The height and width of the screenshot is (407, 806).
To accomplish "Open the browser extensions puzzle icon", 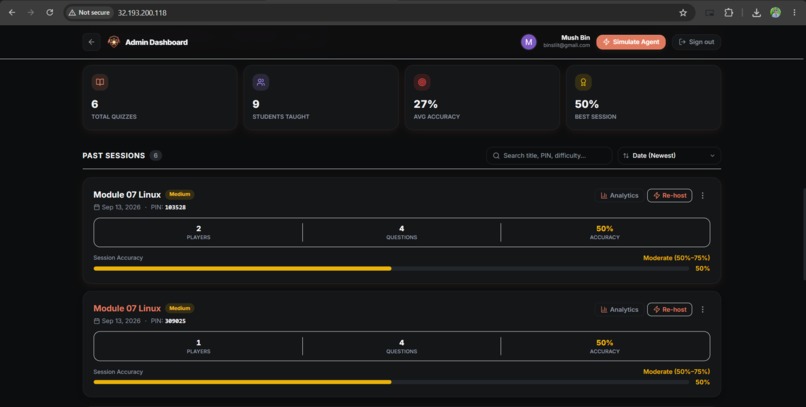I will point(728,13).
